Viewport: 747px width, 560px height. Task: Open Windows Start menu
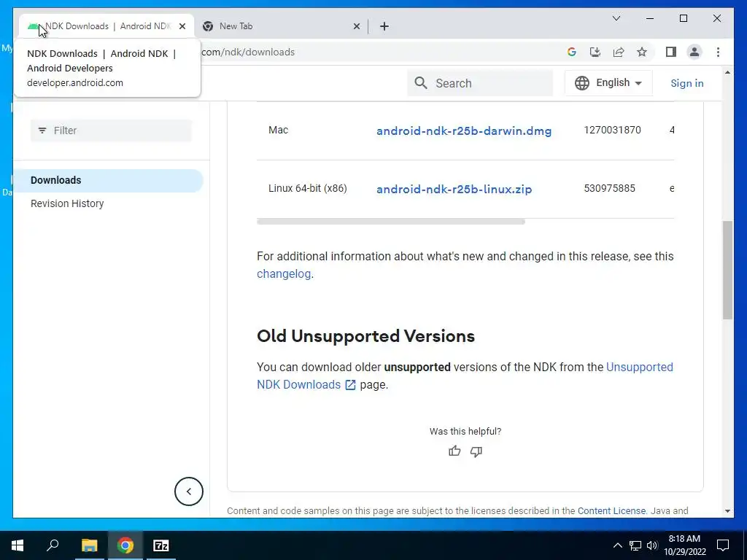(18, 545)
